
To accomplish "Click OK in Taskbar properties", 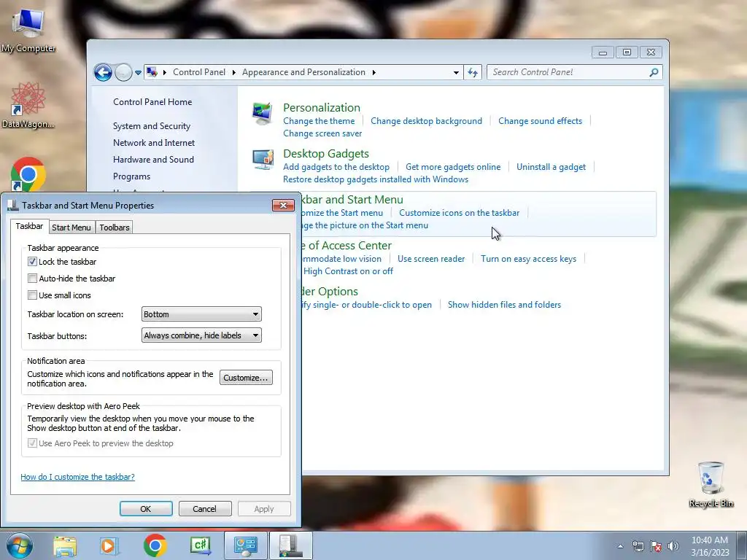I will click(146, 508).
